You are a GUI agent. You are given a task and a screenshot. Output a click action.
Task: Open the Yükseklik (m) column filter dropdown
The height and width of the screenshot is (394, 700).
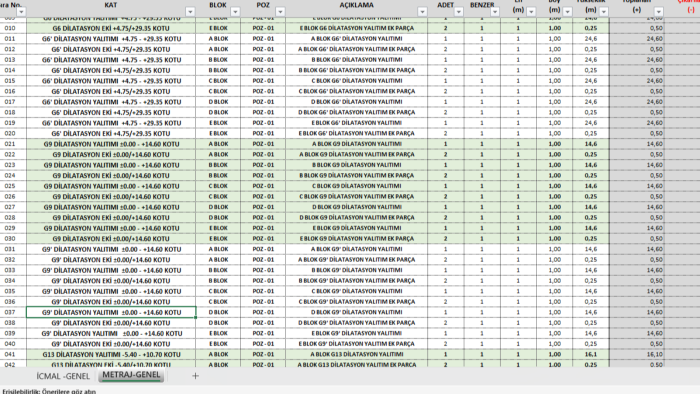click(604, 12)
